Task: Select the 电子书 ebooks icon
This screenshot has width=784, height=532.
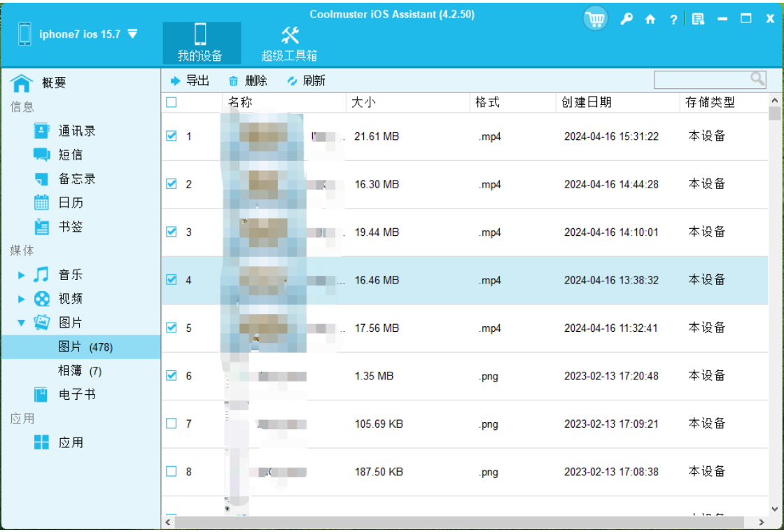Action: coord(41,394)
